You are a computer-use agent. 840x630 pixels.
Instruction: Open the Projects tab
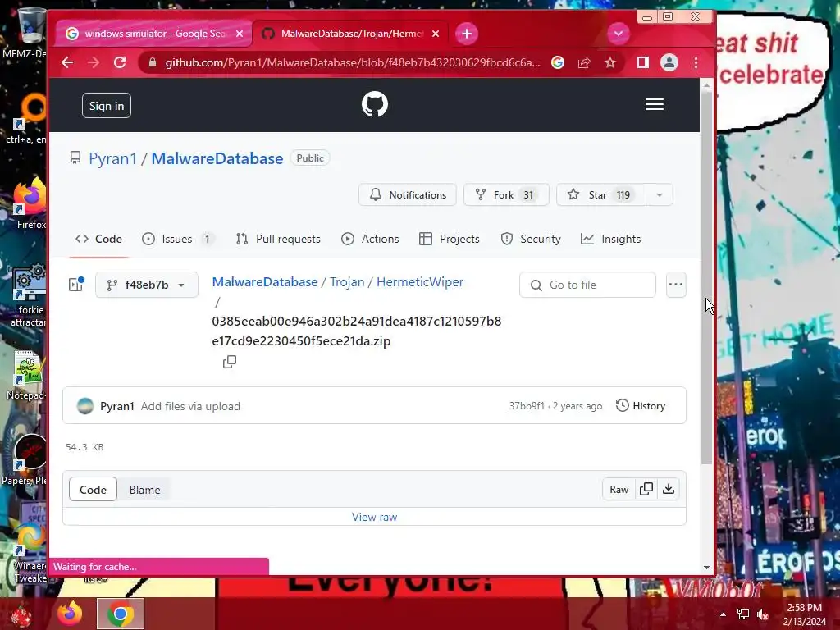(x=450, y=239)
